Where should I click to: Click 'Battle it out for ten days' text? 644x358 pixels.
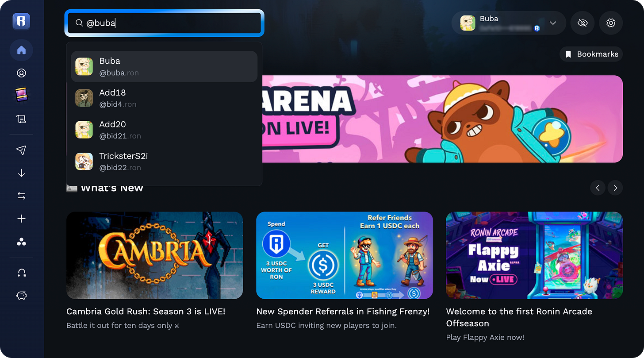click(x=123, y=326)
